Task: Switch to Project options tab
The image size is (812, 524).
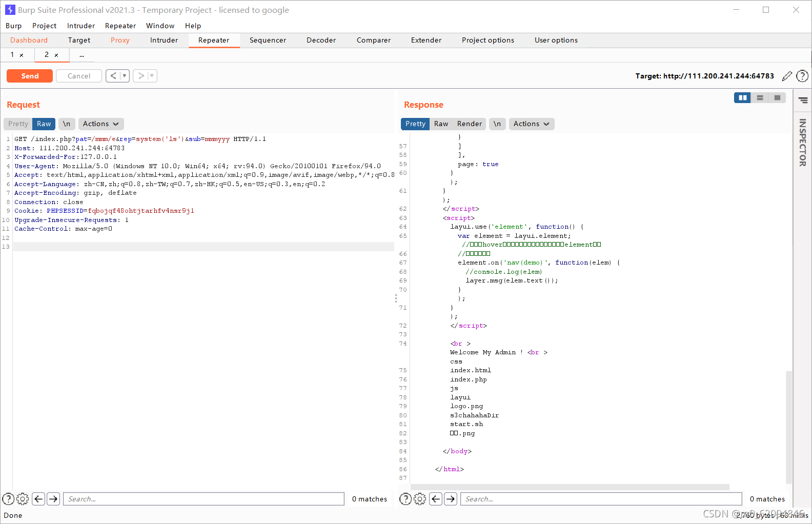Action: coord(488,40)
